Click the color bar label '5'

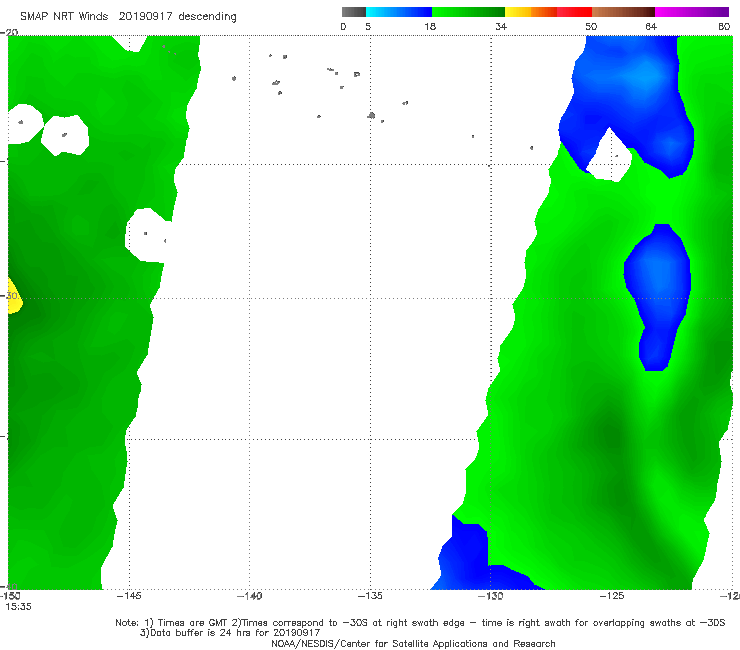click(368, 27)
